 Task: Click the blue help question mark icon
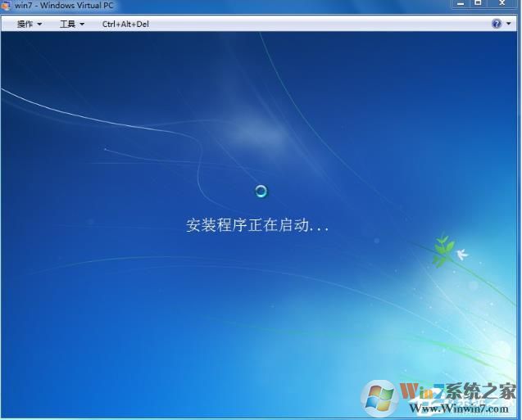coord(497,24)
